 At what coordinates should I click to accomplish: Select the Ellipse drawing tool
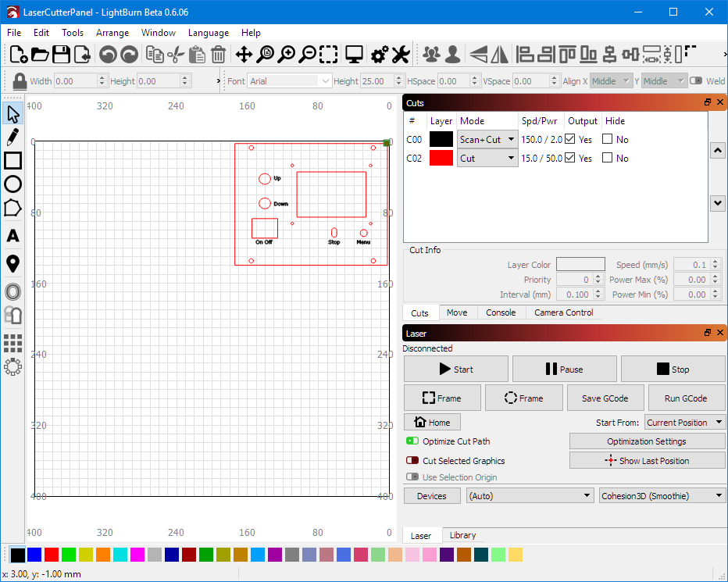click(12, 184)
